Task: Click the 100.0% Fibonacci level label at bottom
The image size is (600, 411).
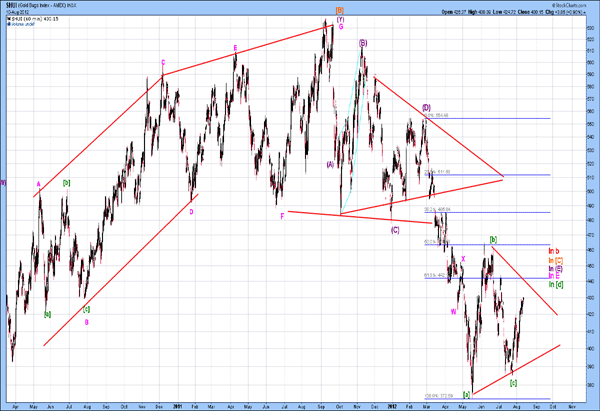Action: coord(439,396)
